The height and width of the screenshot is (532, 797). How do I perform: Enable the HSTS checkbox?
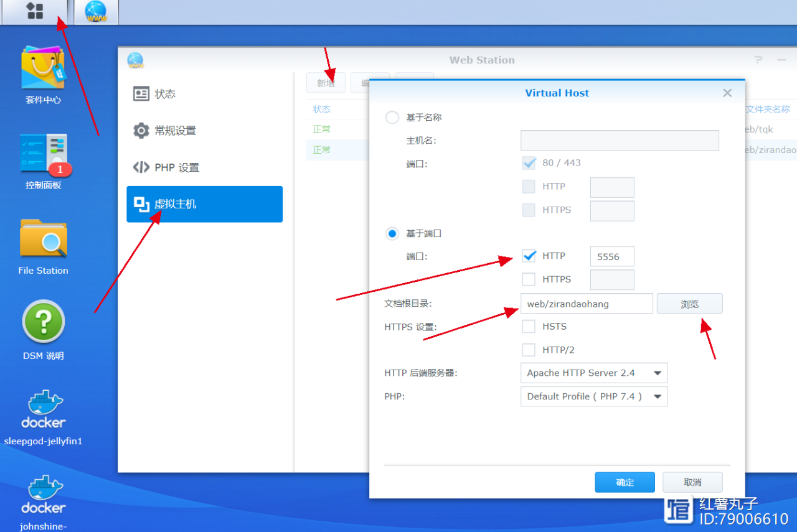(x=529, y=327)
